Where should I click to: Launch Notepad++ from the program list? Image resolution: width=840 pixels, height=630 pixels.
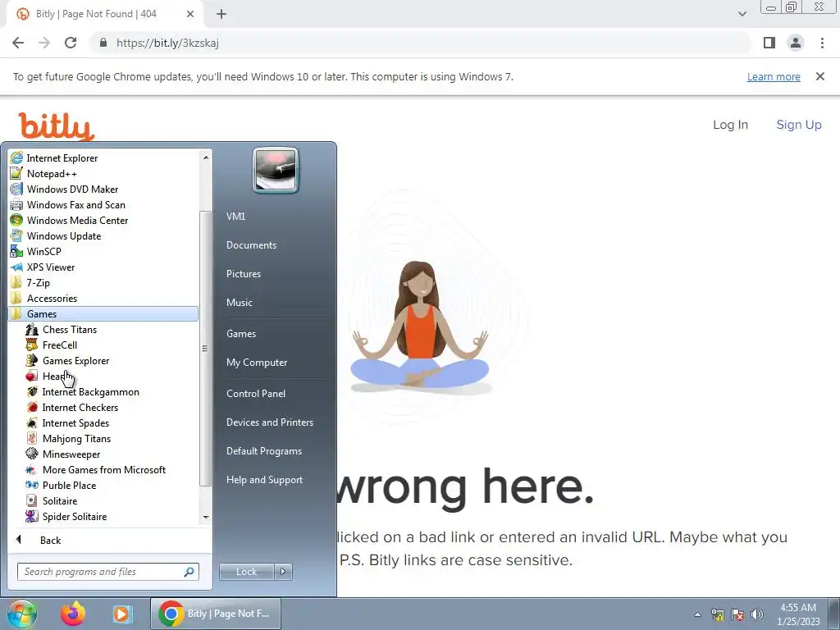click(52, 174)
